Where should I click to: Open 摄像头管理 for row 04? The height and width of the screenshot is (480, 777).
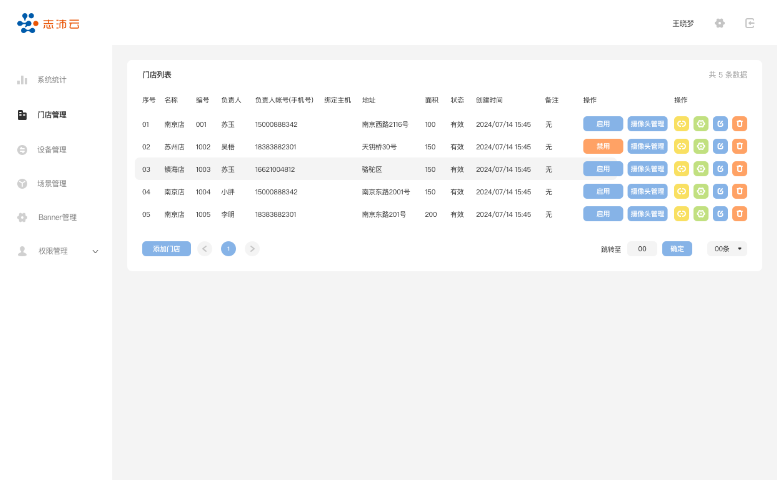pos(647,191)
